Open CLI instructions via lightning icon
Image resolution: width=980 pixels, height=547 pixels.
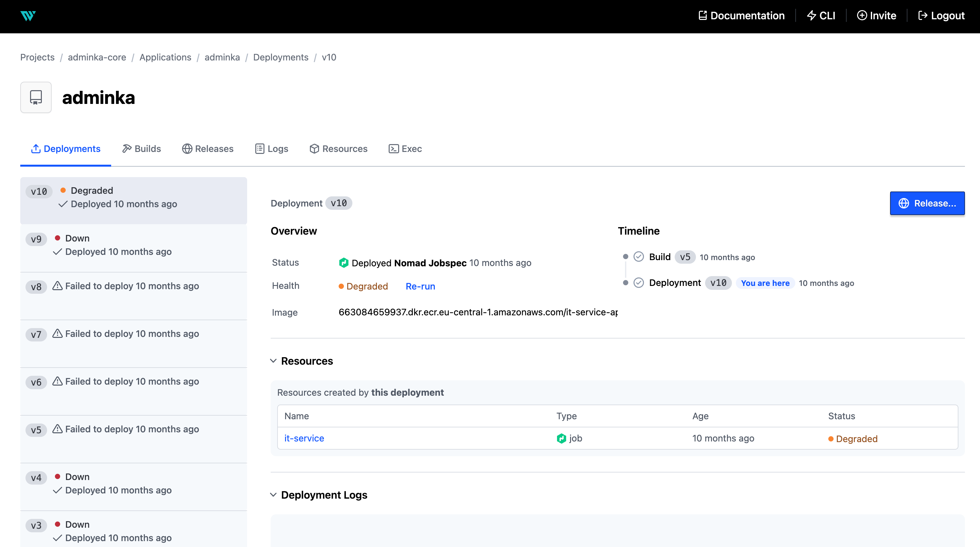(811, 16)
